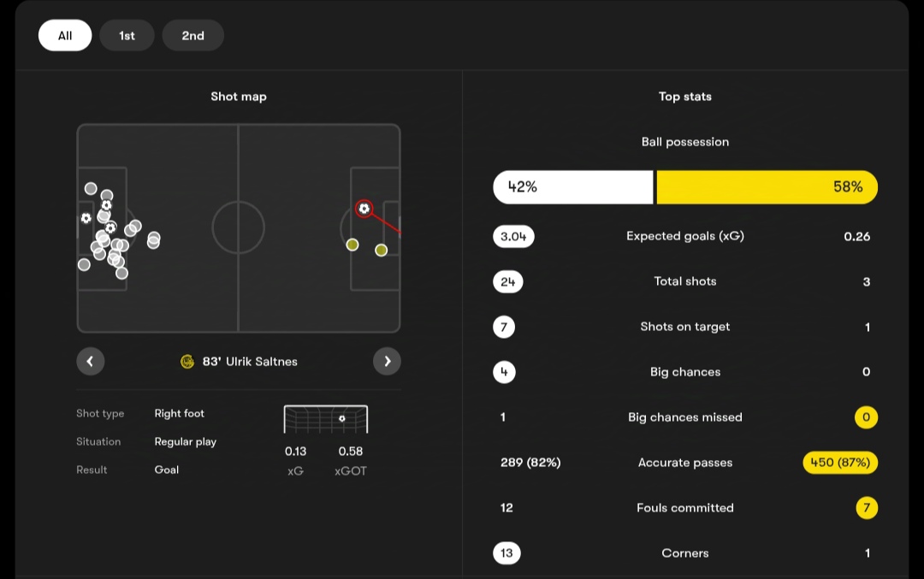Image resolution: width=924 pixels, height=579 pixels.
Task: Go to the next shot with right arrow
Action: point(388,361)
